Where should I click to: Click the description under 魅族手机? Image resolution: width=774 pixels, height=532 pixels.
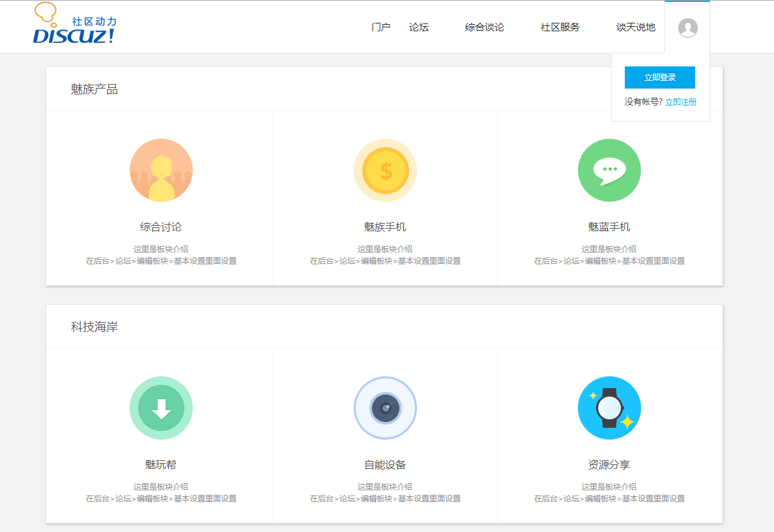[385, 255]
